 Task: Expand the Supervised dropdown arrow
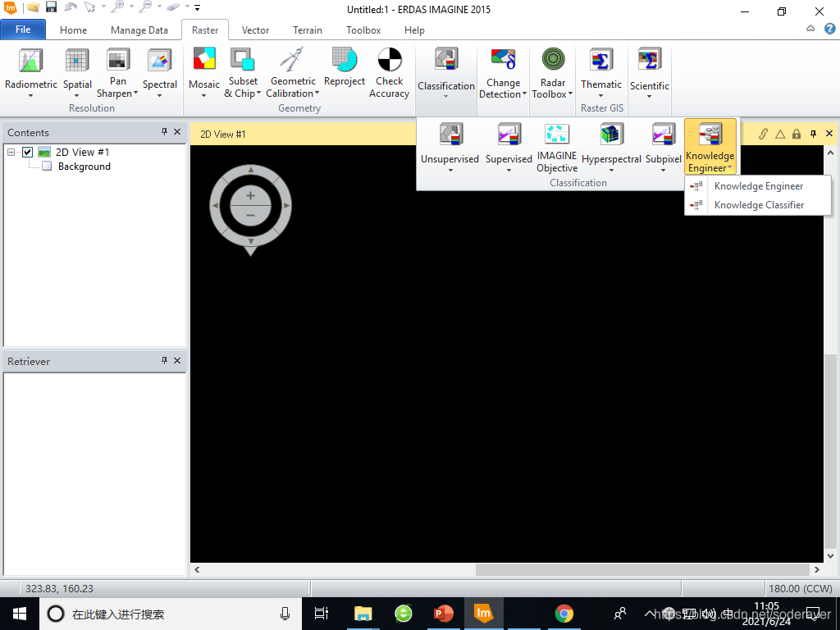tap(509, 171)
